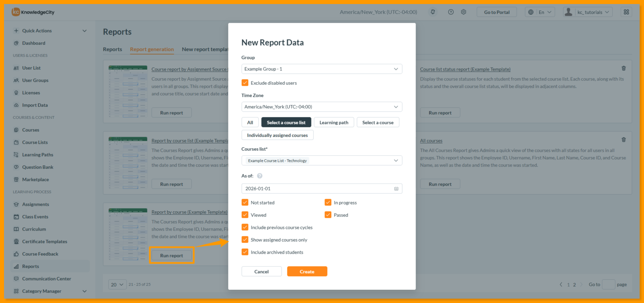Toggle Include previous course cycles
644x303 pixels.
[x=245, y=227]
